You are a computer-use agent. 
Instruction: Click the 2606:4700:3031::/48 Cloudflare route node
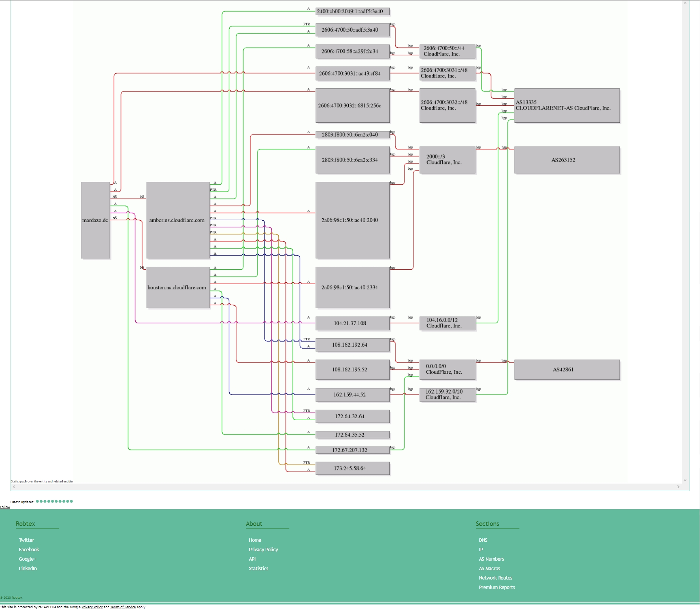click(x=447, y=73)
